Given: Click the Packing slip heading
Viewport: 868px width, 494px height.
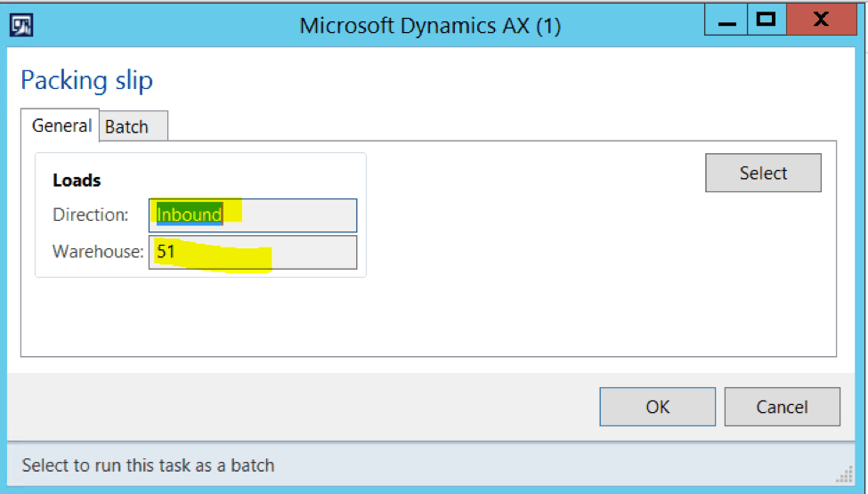Looking at the screenshot, I should [x=86, y=81].
